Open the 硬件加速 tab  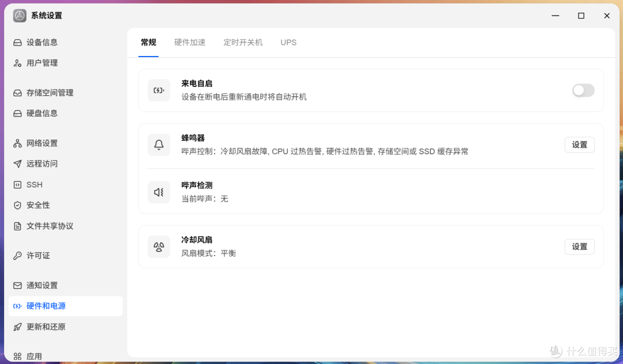(190, 43)
